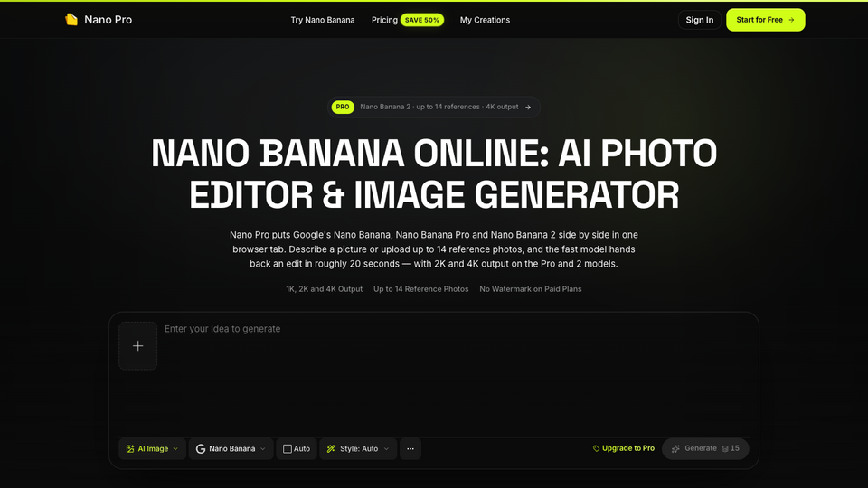Screen dimensions: 868x488
Task: Open the Style: Auto dropdown
Action: click(358, 449)
